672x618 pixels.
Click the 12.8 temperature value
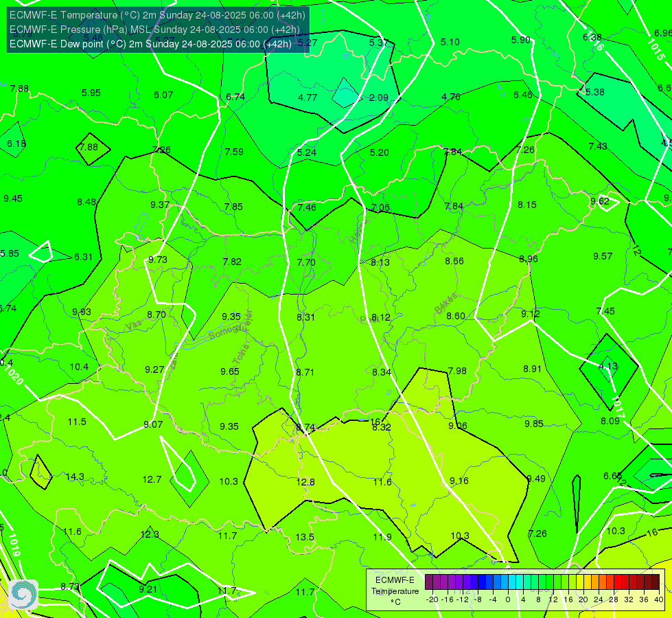tap(305, 482)
